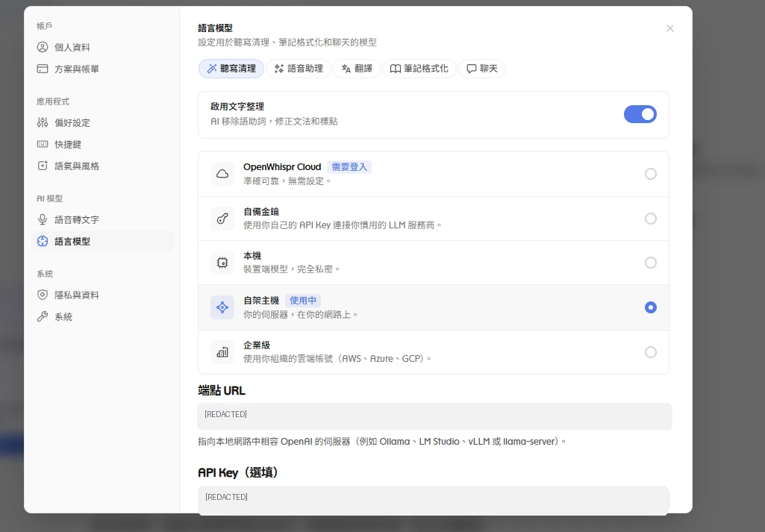Click the magic wand icon on 聽寫清理 tab
Image resolution: width=765 pixels, height=532 pixels.
pyautogui.click(x=212, y=69)
